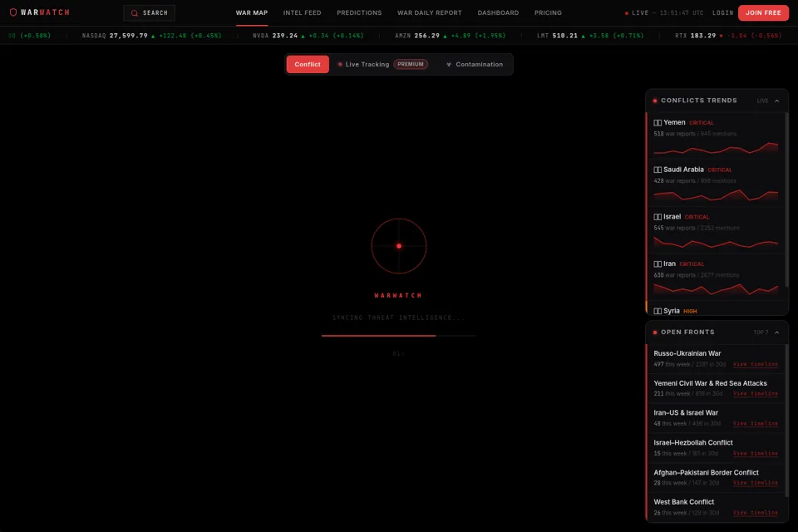Image resolution: width=798 pixels, height=532 pixels.
Task: Click the Saudi Arabia country name
Action: click(683, 170)
